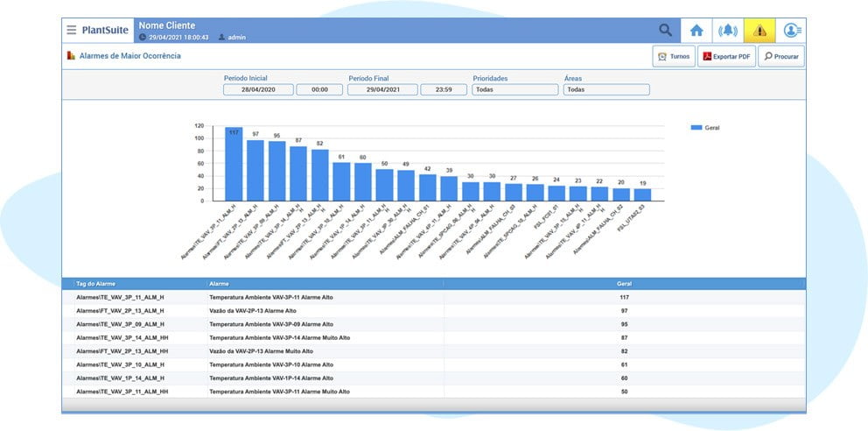Click the search magnifier icon in header
This screenshot has height=431, width=868.
665,30
